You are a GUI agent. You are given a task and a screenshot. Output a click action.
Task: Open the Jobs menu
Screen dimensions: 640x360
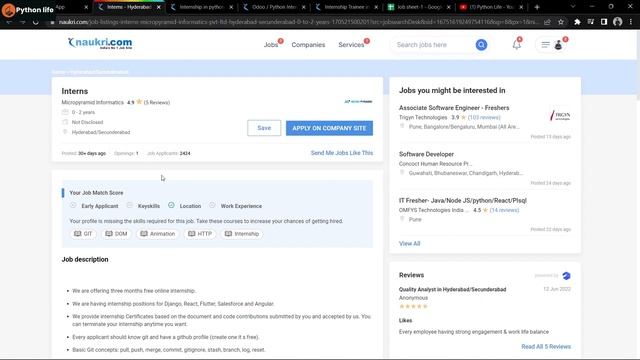click(x=271, y=45)
